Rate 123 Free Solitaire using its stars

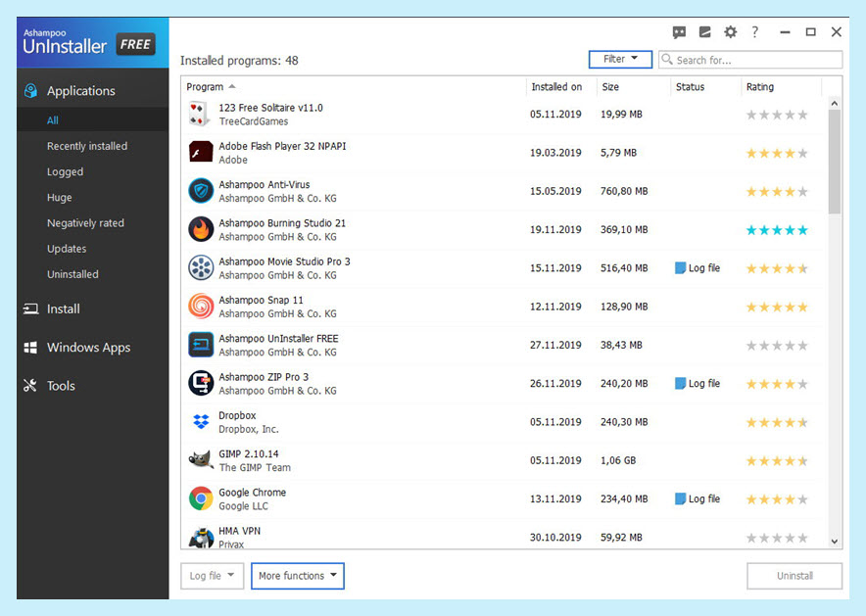[x=777, y=115]
